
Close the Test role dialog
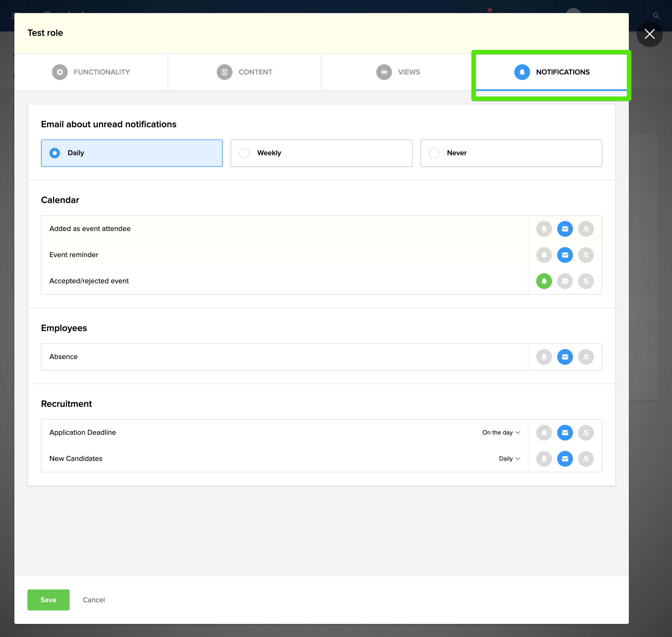click(649, 34)
